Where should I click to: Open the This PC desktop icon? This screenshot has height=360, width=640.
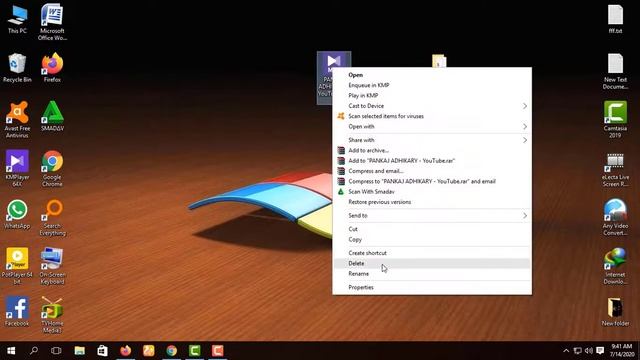17,20
